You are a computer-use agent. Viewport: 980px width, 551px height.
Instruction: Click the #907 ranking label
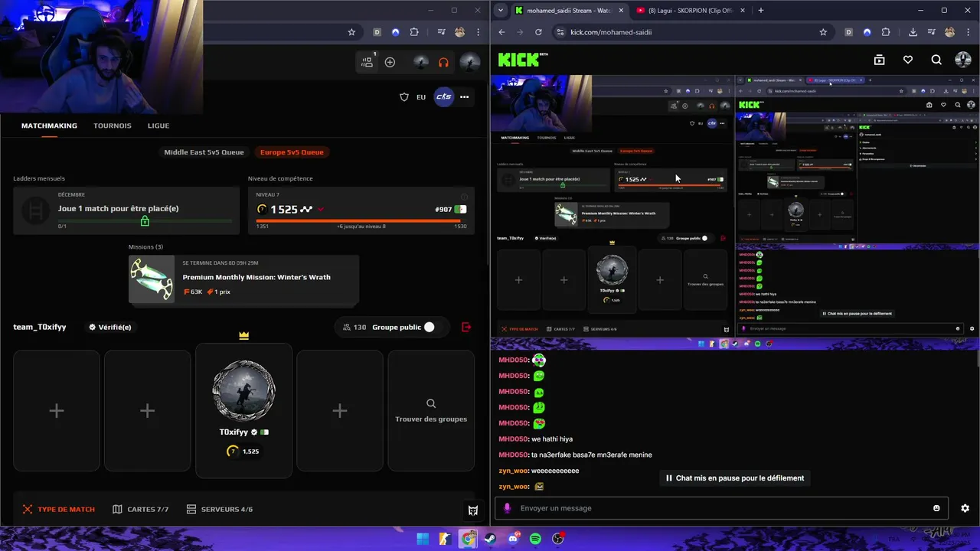tap(443, 209)
